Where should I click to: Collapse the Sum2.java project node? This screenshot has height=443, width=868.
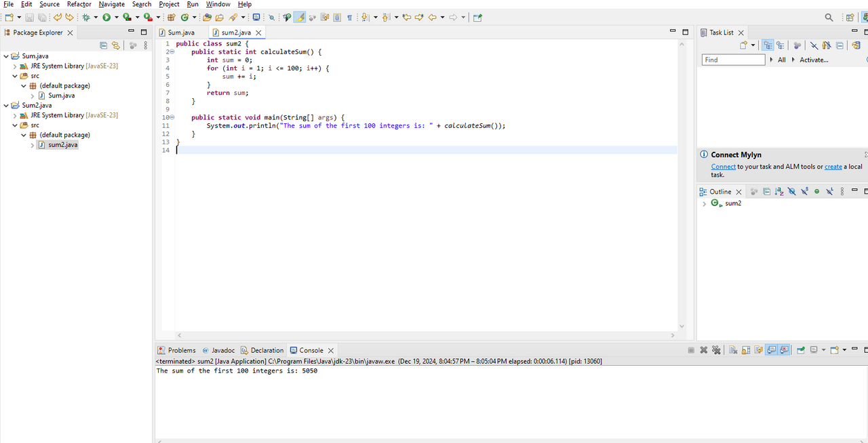pos(6,106)
